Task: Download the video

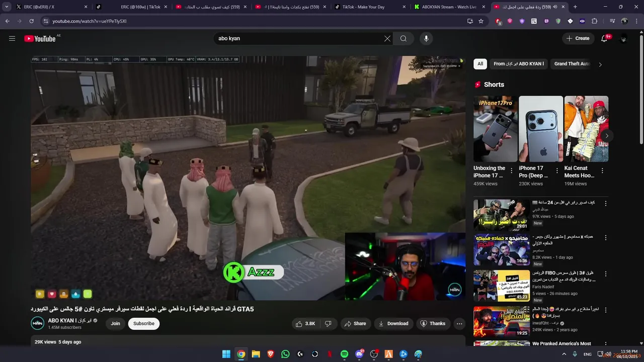Action: click(x=393, y=324)
